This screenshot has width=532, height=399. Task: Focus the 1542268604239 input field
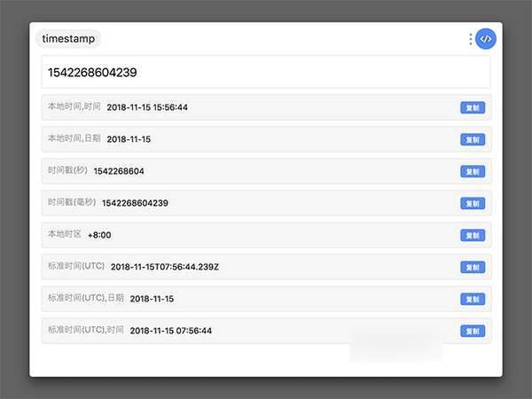coord(266,73)
